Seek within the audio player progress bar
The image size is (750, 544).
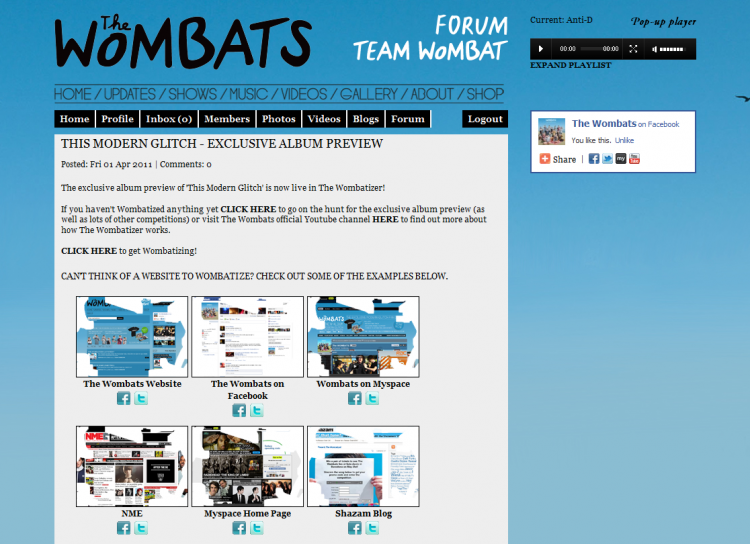(x=591, y=49)
